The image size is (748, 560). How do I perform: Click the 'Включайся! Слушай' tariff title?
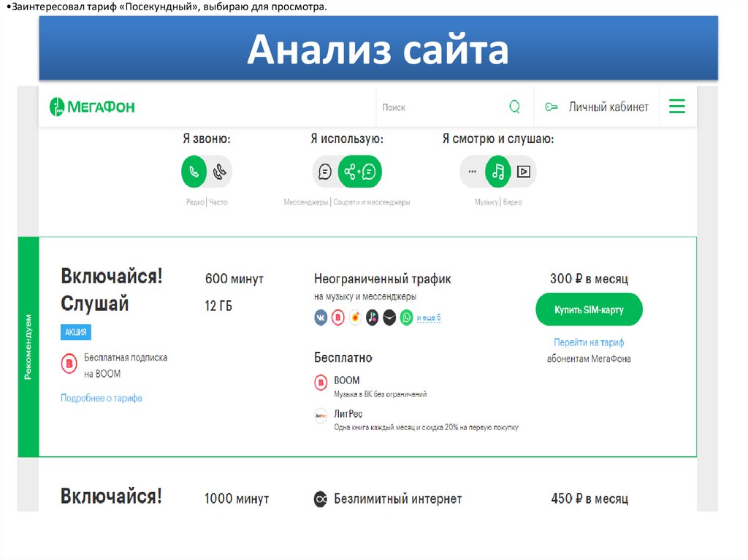[112, 290]
